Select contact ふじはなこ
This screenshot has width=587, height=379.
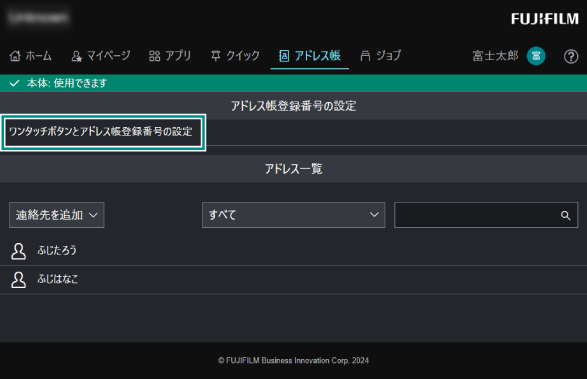(294, 279)
